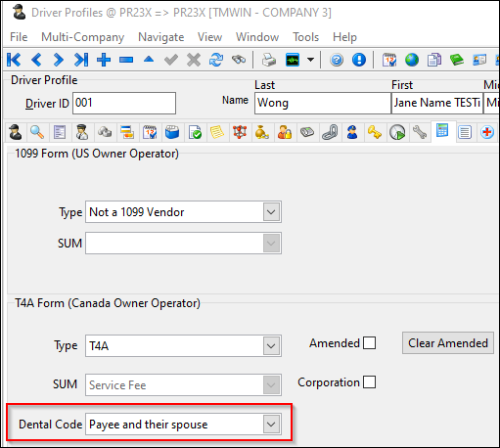Open the Tools menu
The height and width of the screenshot is (448, 500).
[305, 37]
